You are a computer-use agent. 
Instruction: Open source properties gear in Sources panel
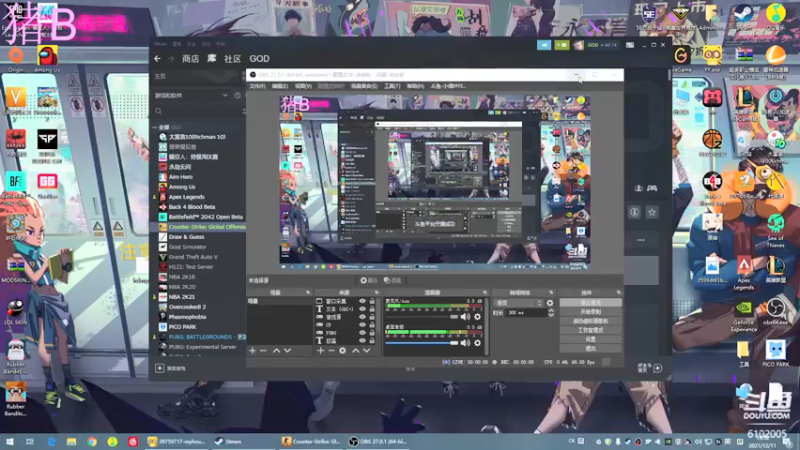pyautogui.click(x=342, y=351)
